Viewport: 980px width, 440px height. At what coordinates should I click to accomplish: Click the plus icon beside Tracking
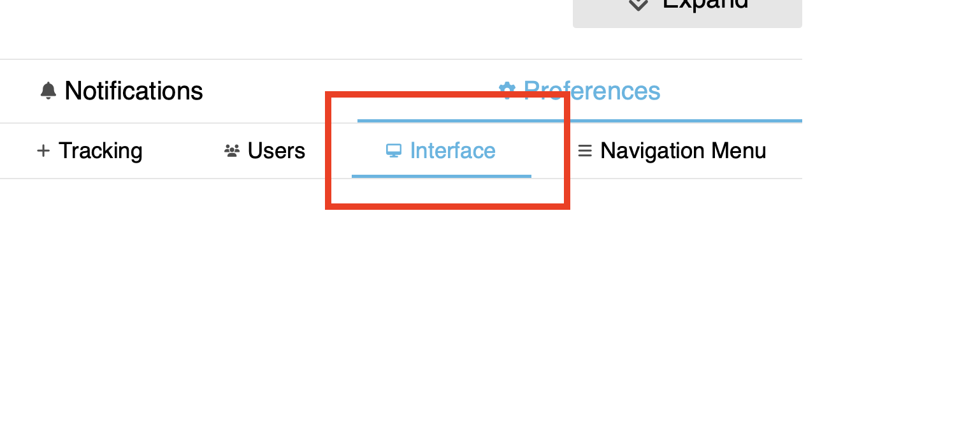tap(43, 150)
